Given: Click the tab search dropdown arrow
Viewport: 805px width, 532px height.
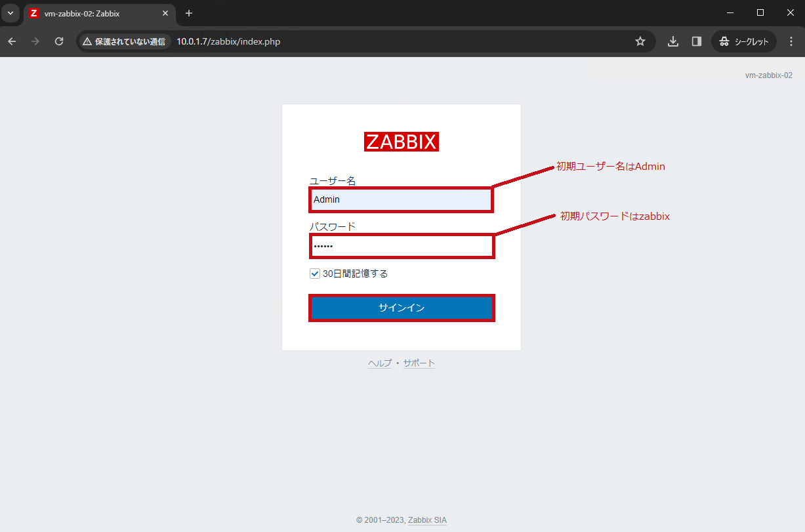Looking at the screenshot, I should tap(10, 13).
